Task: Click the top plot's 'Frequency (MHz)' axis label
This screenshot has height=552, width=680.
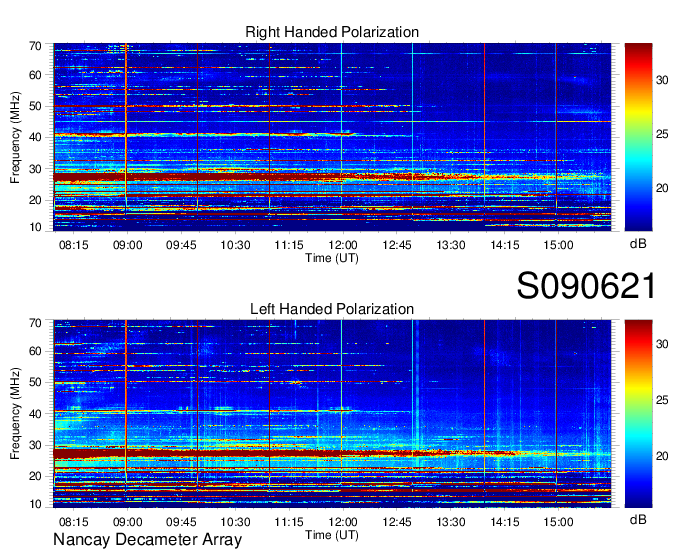Action: point(15,137)
